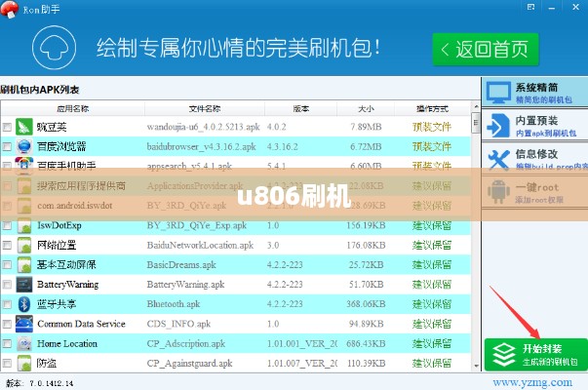The image size is (588, 390).
Task: Open the www.yzmg.com link
Action: click(x=532, y=382)
